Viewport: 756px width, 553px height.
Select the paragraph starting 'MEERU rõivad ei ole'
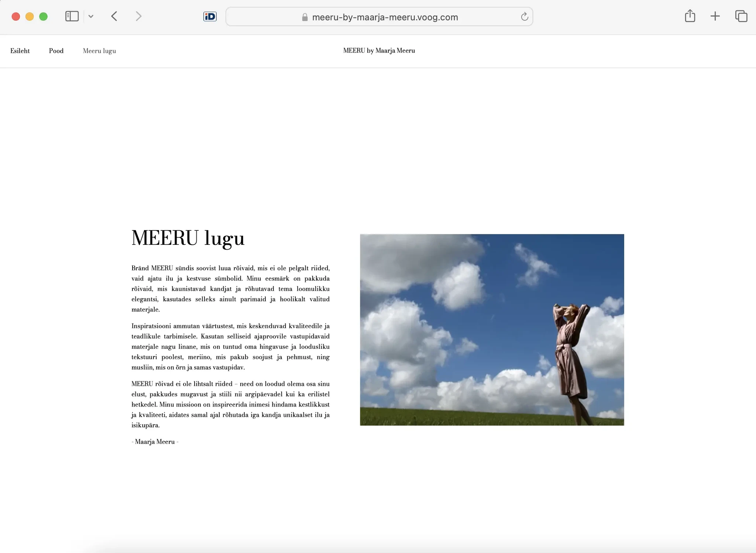(x=230, y=405)
